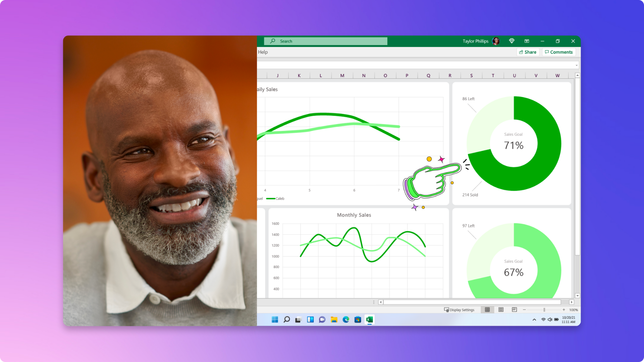Toggle the Monthly Sales chart view
This screenshot has height=362, width=644.
pos(354,215)
